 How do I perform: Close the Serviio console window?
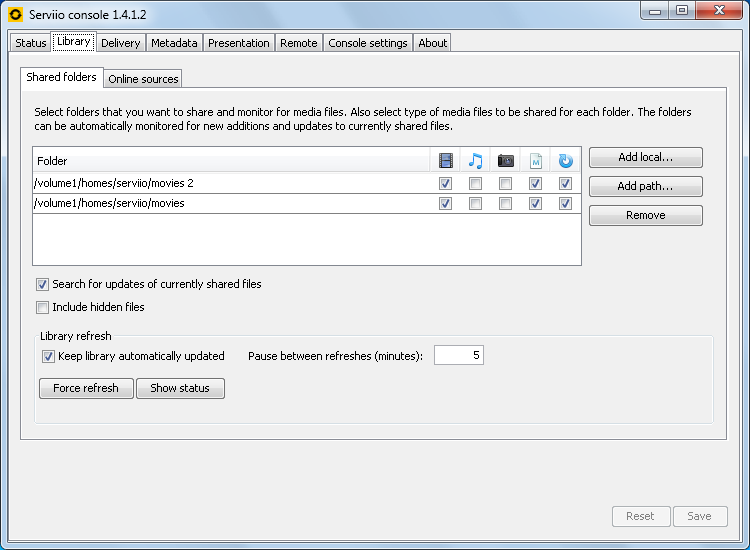(719, 11)
